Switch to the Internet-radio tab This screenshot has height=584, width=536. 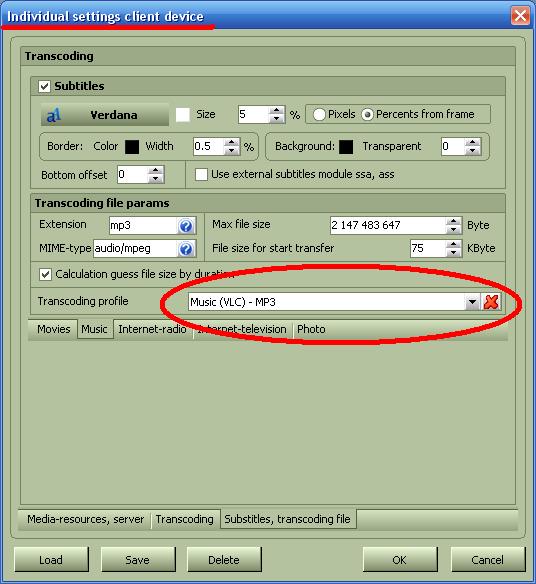pyautogui.click(x=152, y=329)
